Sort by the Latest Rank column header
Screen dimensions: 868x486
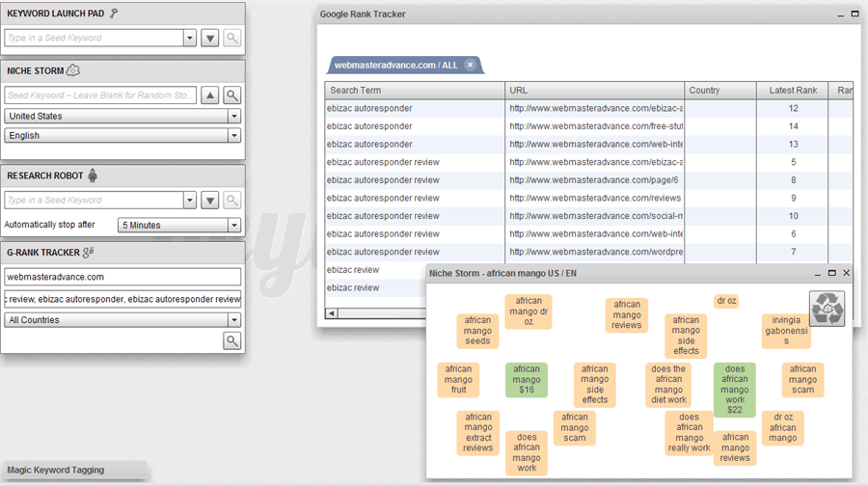point(793,91)
